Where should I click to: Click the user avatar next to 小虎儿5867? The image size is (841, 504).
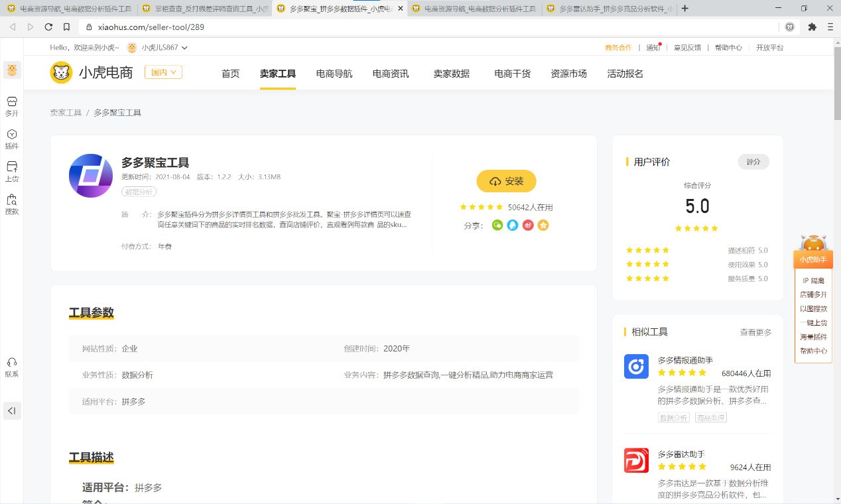132,48
